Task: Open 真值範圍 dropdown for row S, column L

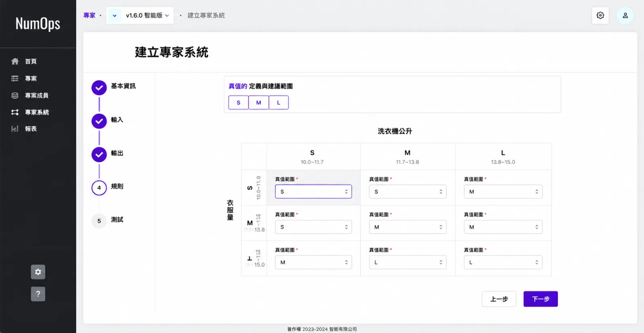Action: click(x=503, y=191)
